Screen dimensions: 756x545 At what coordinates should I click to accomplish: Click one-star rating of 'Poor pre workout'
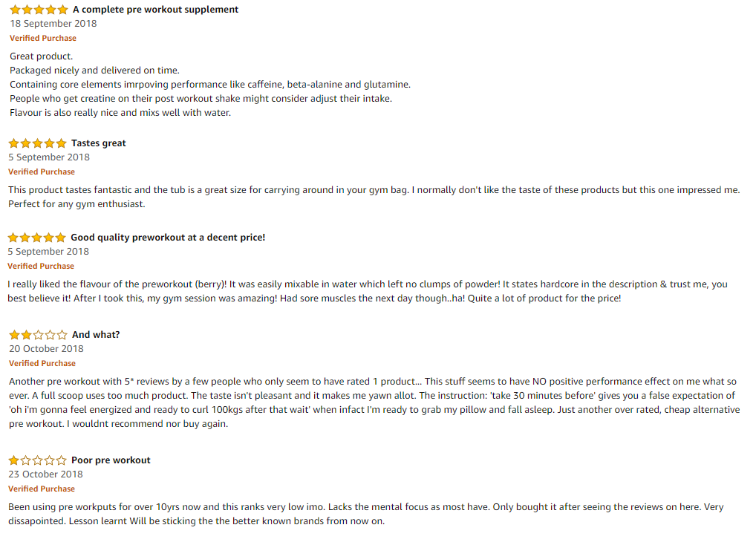tap(38, 460)
